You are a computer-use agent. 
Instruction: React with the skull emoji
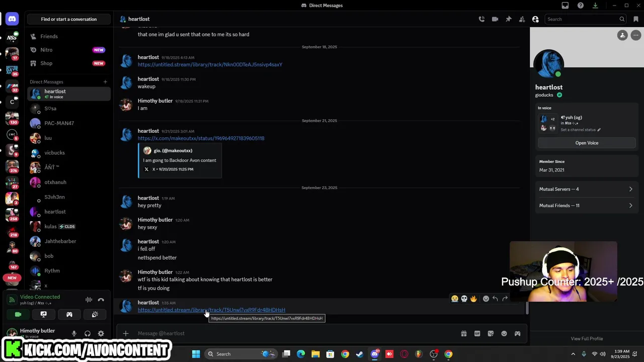464,299
